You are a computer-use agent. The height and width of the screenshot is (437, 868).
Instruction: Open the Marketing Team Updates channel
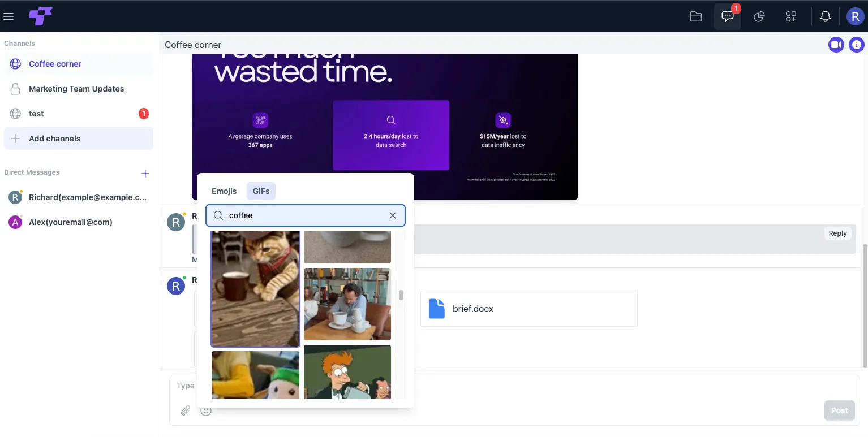(x=79, y=89)
